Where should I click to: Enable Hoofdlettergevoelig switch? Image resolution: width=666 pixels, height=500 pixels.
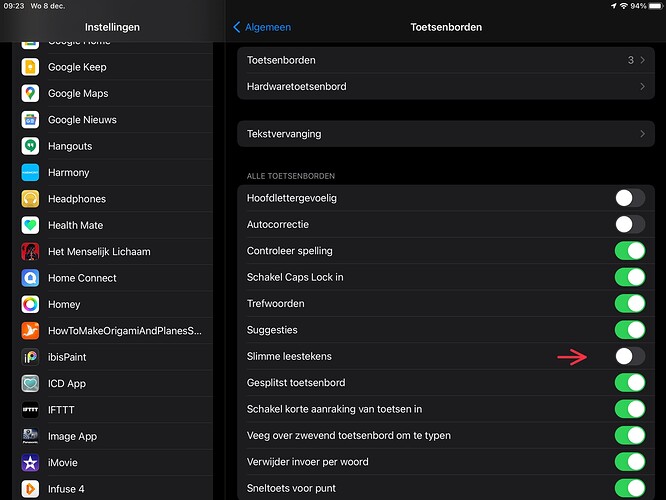[x=630, y=198]
